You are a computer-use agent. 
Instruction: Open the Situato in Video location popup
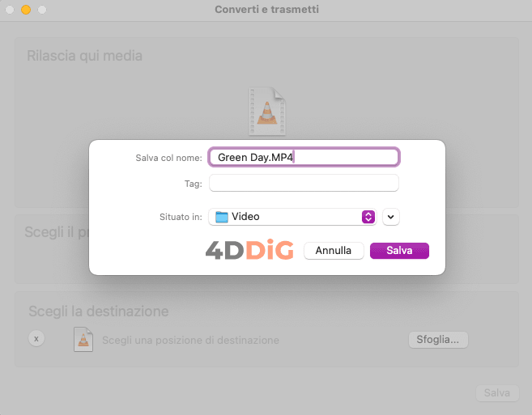pos(292,217)
